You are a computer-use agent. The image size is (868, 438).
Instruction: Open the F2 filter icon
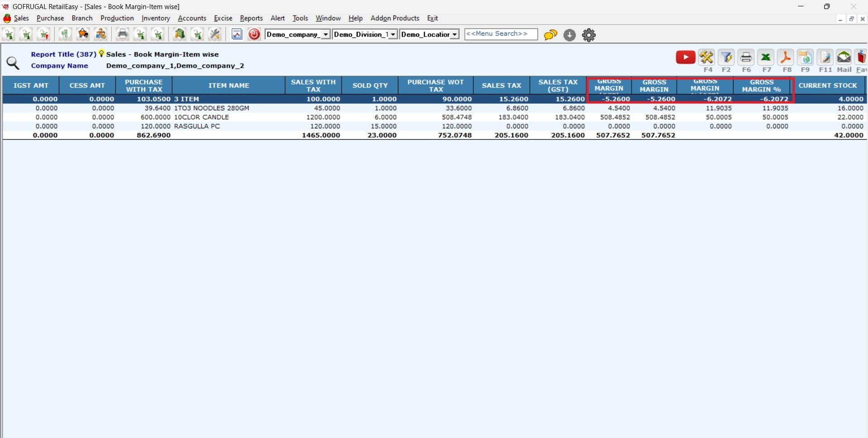coord(726,57)
